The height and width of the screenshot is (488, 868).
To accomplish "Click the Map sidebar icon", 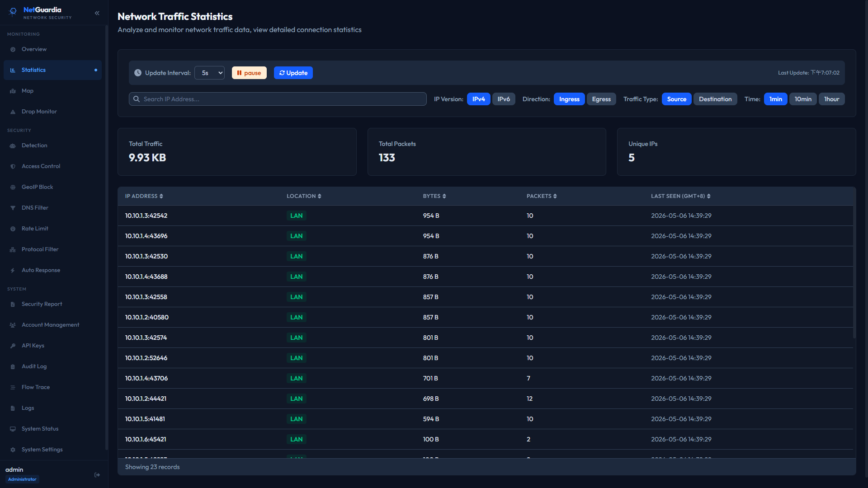I will click(13, 91).
